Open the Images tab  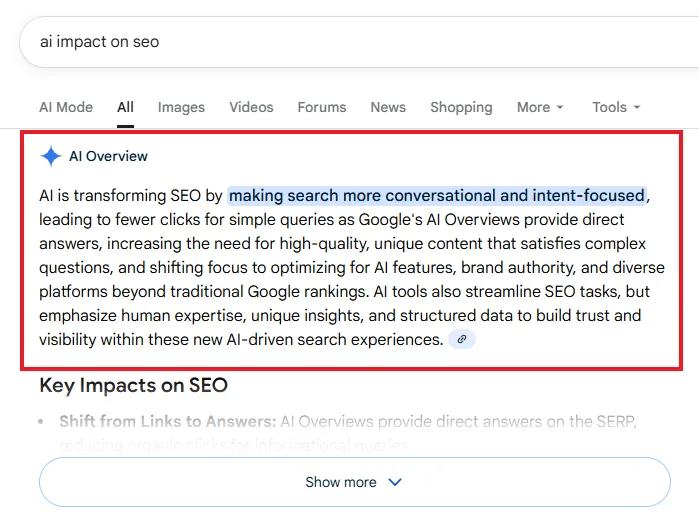point(181,107)
